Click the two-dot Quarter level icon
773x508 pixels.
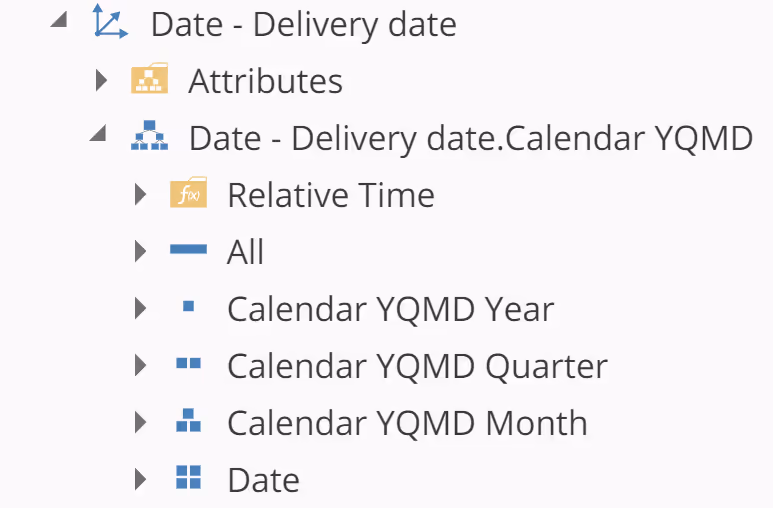point(188,365)
